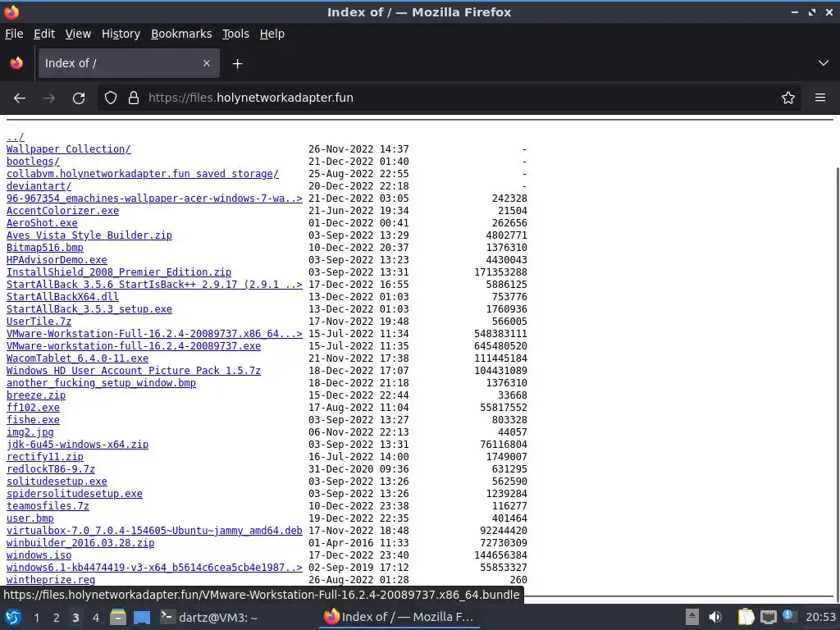Download spidersolitudesetup.exe
840x630 pixels.
point(75,495)
